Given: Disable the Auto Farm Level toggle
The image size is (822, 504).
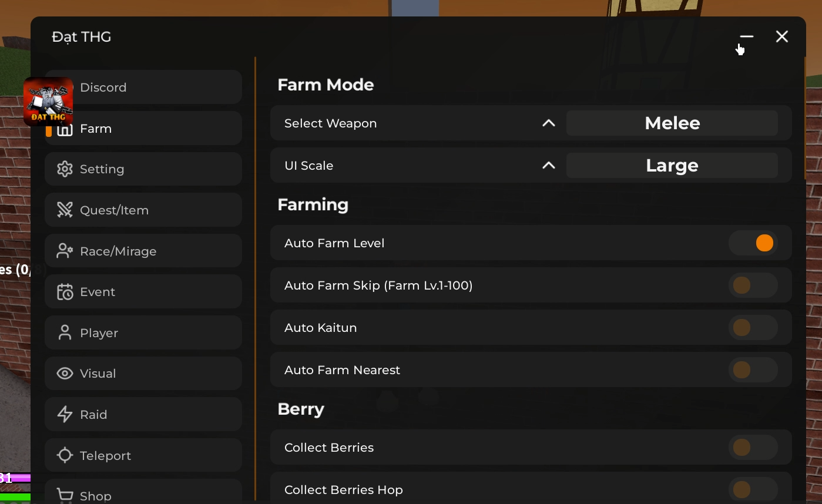Looking at the screenshot, I should (753, 243).
